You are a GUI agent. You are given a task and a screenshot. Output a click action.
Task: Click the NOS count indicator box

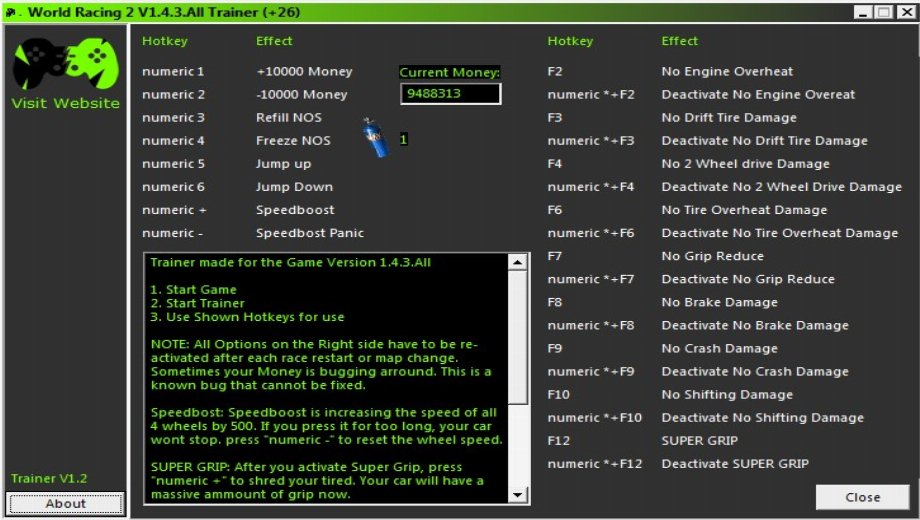point(404,139)
